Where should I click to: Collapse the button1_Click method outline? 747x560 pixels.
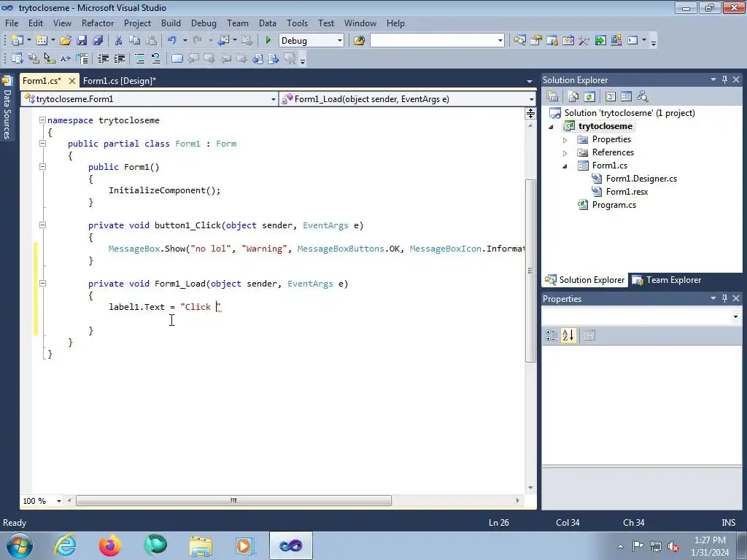[42, 225]
